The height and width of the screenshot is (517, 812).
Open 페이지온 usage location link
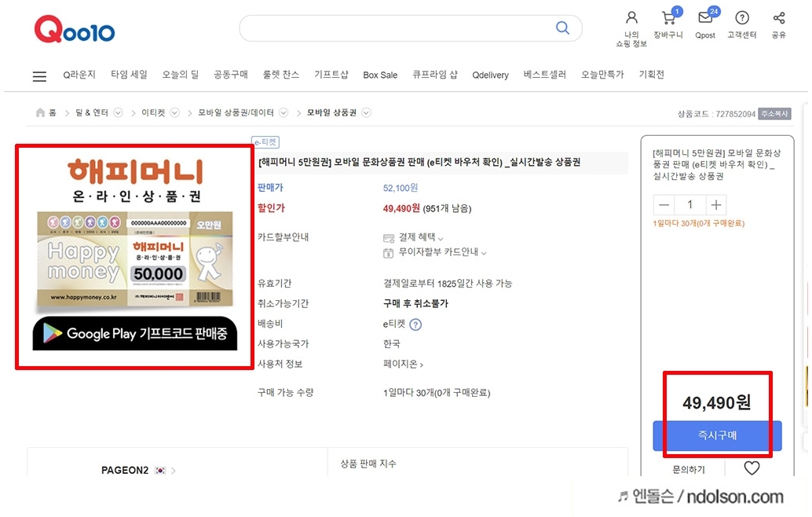[403, 364]
